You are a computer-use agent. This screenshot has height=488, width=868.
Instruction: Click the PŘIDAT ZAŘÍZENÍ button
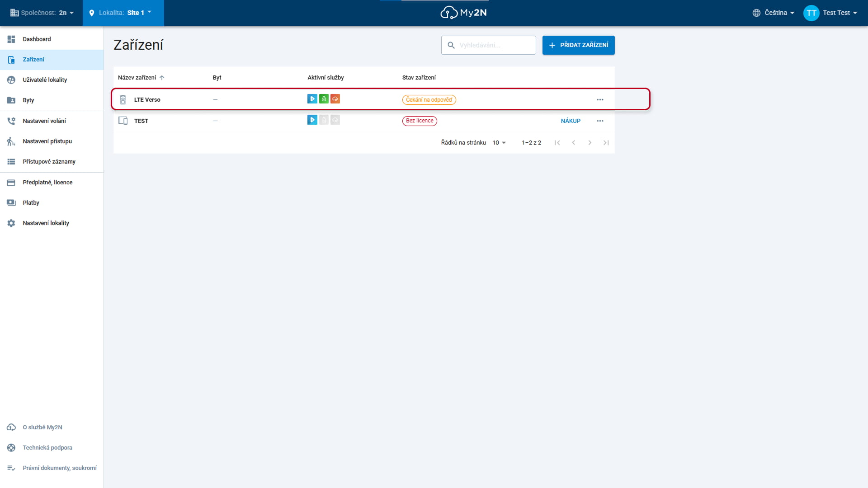pyautogui.click(x=579, y=45)
